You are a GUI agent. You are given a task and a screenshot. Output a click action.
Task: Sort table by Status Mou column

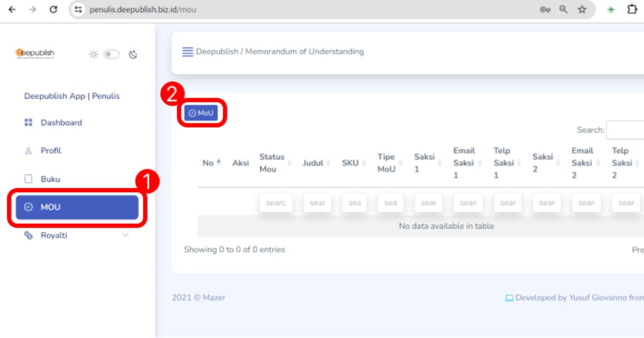tap(275, 163)
